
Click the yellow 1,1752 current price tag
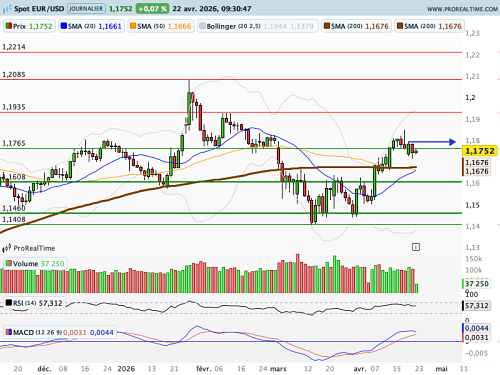click(480, 151)
